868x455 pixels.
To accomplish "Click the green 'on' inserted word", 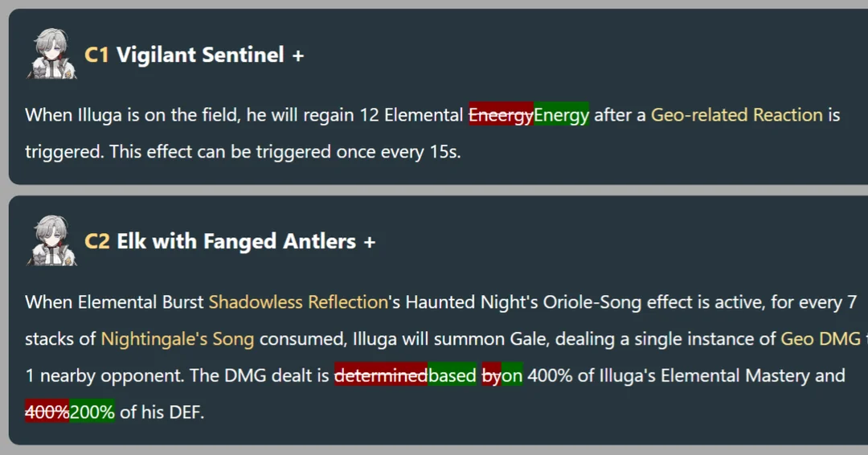I will pos(512,375).
